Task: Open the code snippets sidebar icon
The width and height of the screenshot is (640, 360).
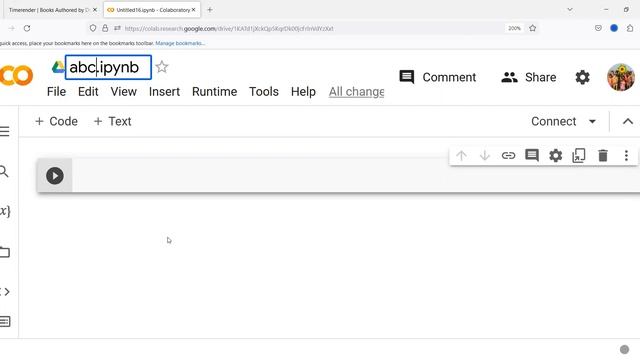Action: [x=5, y=292]
